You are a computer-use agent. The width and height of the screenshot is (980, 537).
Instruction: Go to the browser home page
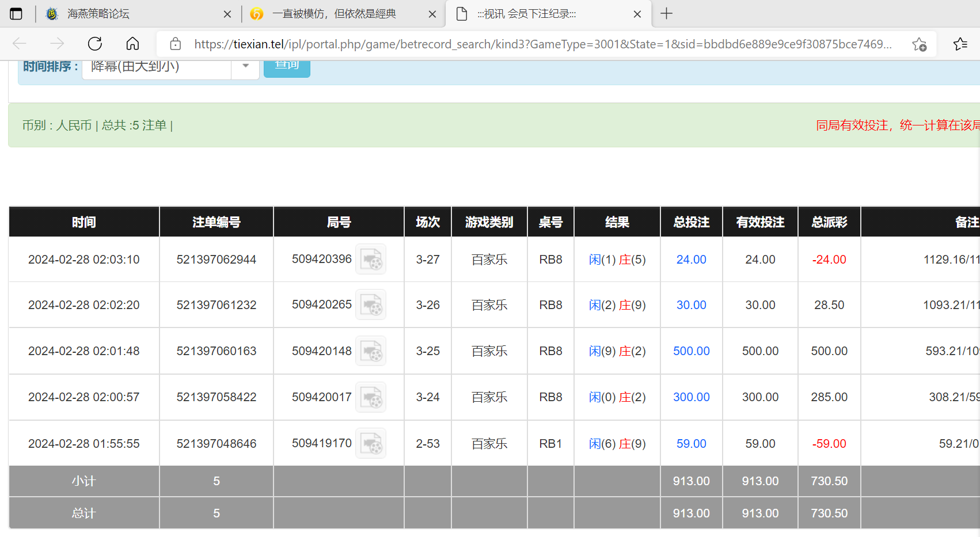click(132, 44)
